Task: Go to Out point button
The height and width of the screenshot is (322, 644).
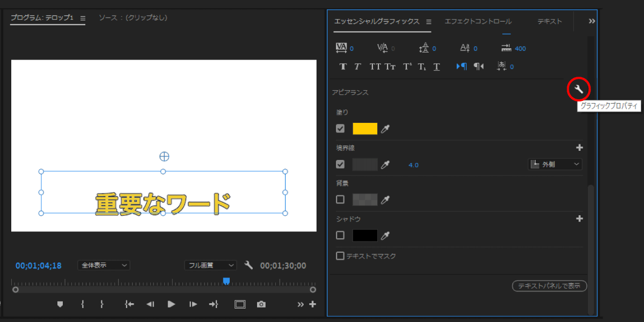Action: click(x=214, y=304)
